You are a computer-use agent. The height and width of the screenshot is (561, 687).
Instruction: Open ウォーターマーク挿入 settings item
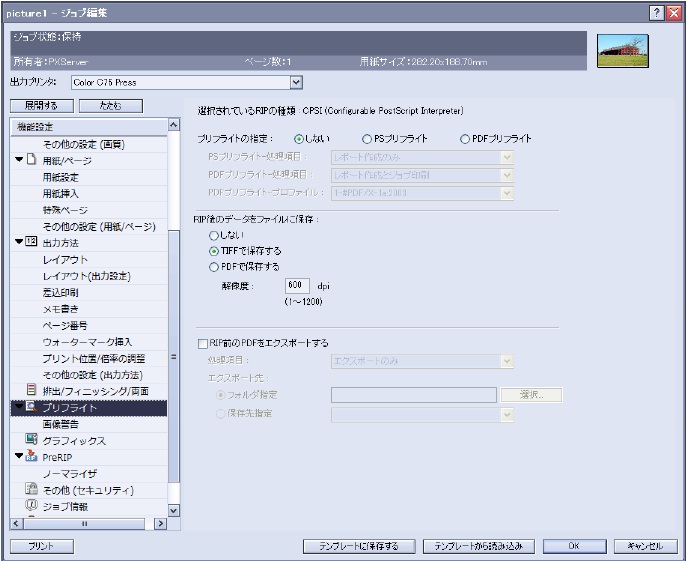tap(87, 341)
